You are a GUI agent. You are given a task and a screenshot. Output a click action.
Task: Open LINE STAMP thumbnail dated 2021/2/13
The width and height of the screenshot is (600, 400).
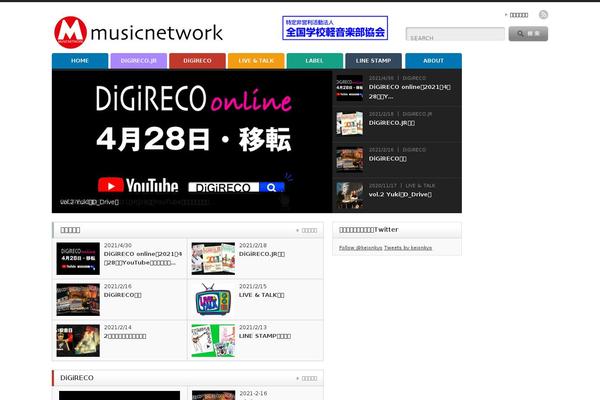point(213,341)
